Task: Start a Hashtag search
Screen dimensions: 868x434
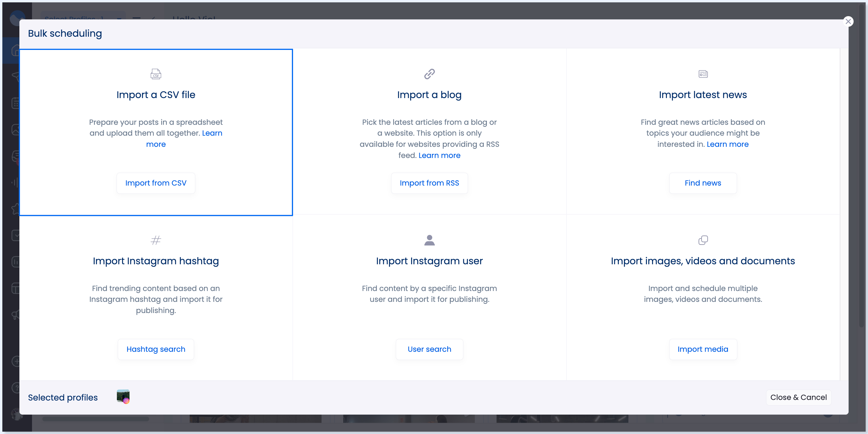Action: [156, 349]
